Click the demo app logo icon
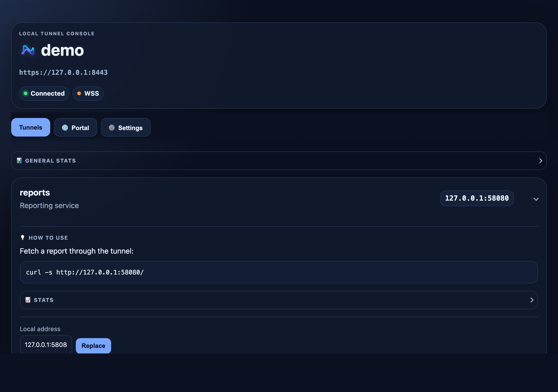Image resolution: width=558 pixels, height=392 pixels. click(28, 50)
